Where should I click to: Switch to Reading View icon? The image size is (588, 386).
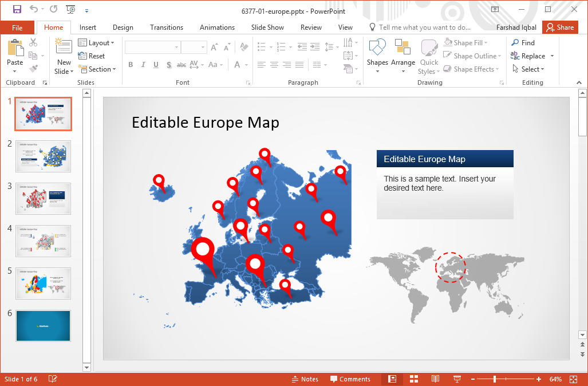[x=435, y=379]
